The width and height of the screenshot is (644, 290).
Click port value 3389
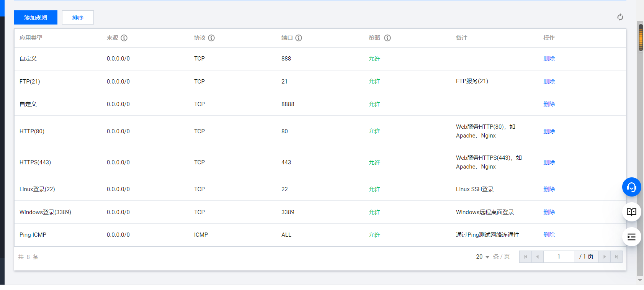point(288,212)
